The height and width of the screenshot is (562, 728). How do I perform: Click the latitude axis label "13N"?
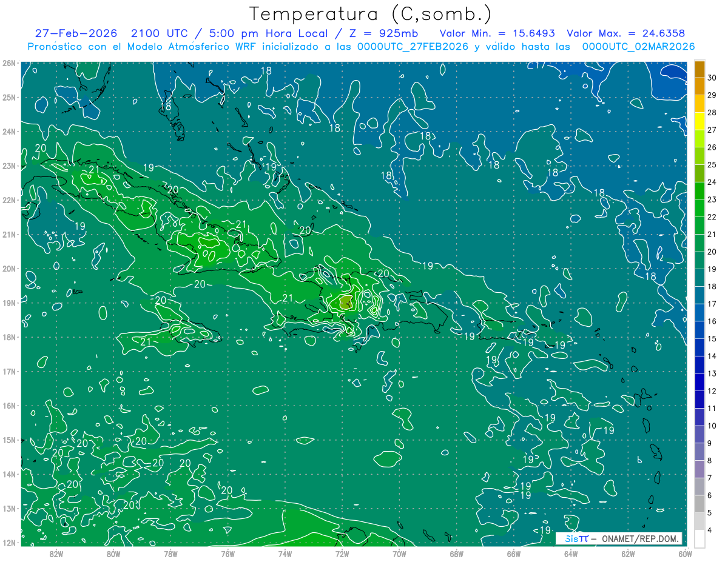9,508
